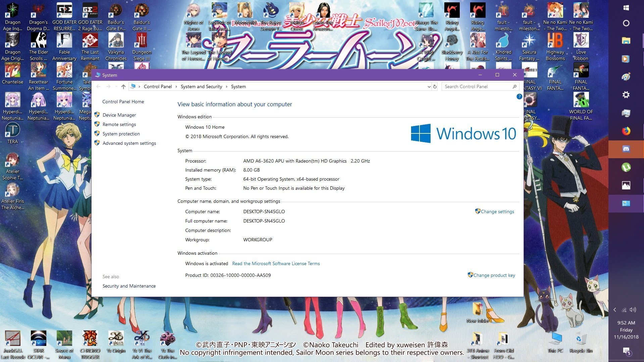Viewport: 644px width, 362px height.
Task: Click the Search Control Panel field
Action: [480, 86]
